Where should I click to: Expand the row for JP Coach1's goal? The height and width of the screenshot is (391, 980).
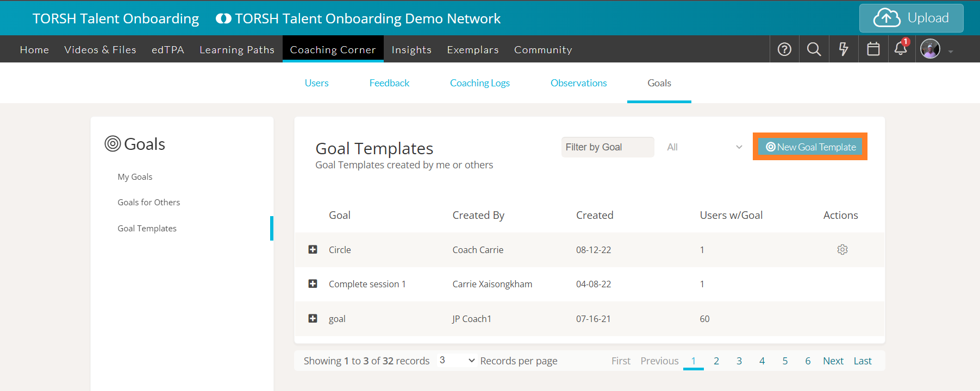tap(313, 319)
